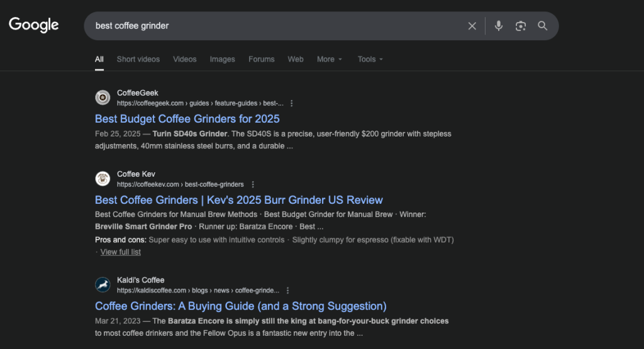The height and width of the screenshot is (349, 644).
Task: Clear the search box with X icon
Action: click(x=472, y=26)
